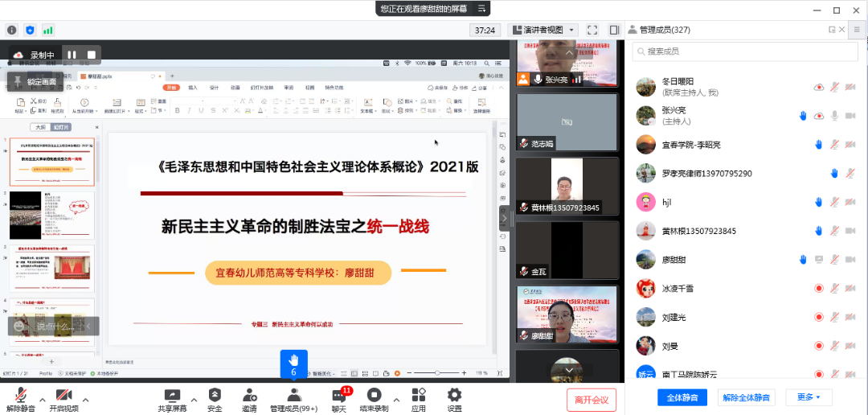The width and height of the screenshot is (868, 415).
Task: Click the 全体静音 button
Action: point(682,397)
